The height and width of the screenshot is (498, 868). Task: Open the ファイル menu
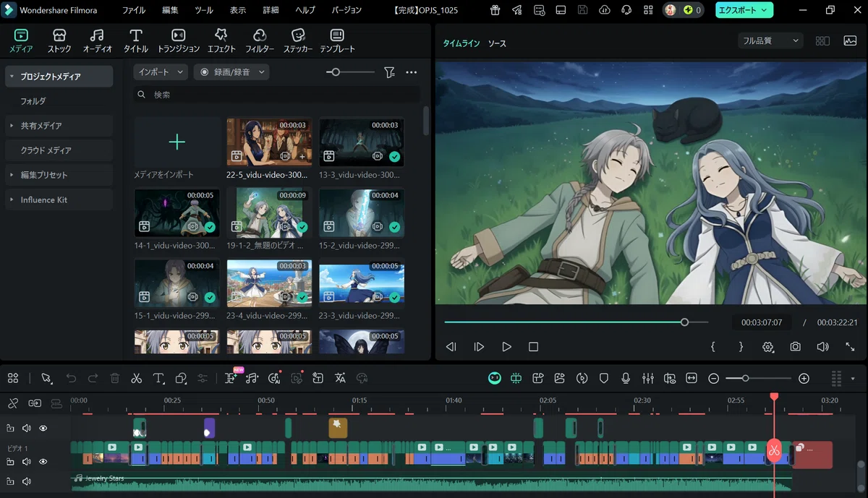133,11
